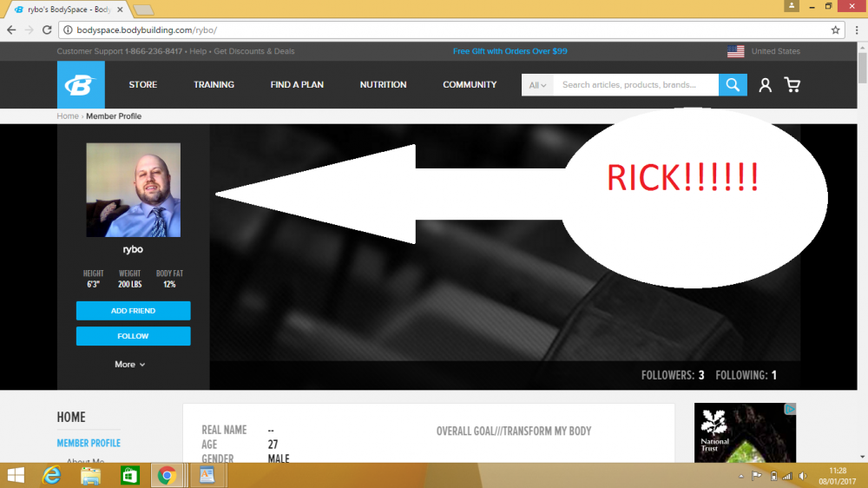Open the Windows Start button
Screen dimensions: 868x488
click(x=16, y=475)
